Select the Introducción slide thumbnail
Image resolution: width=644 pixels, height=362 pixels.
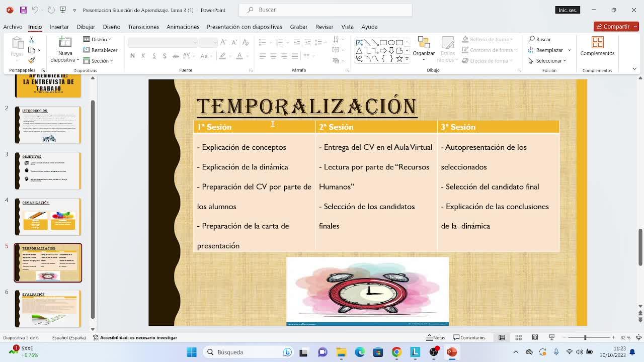48,125
